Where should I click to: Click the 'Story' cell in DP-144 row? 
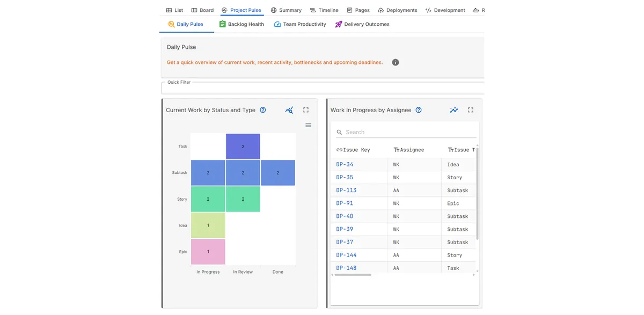pyautogui.click(x=455, y=255)
